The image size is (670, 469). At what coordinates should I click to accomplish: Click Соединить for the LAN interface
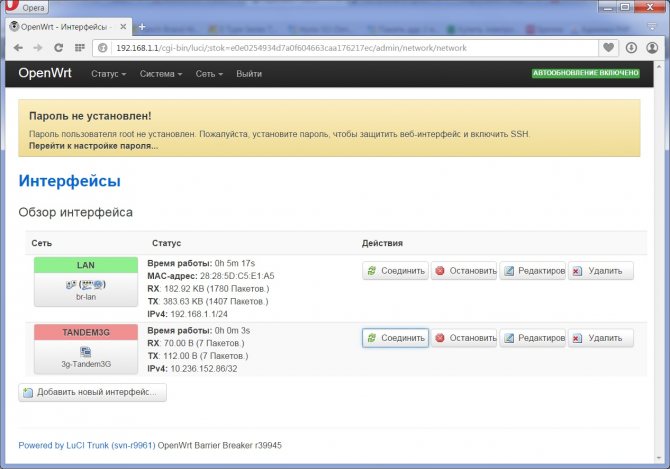[x=395, y=271]
